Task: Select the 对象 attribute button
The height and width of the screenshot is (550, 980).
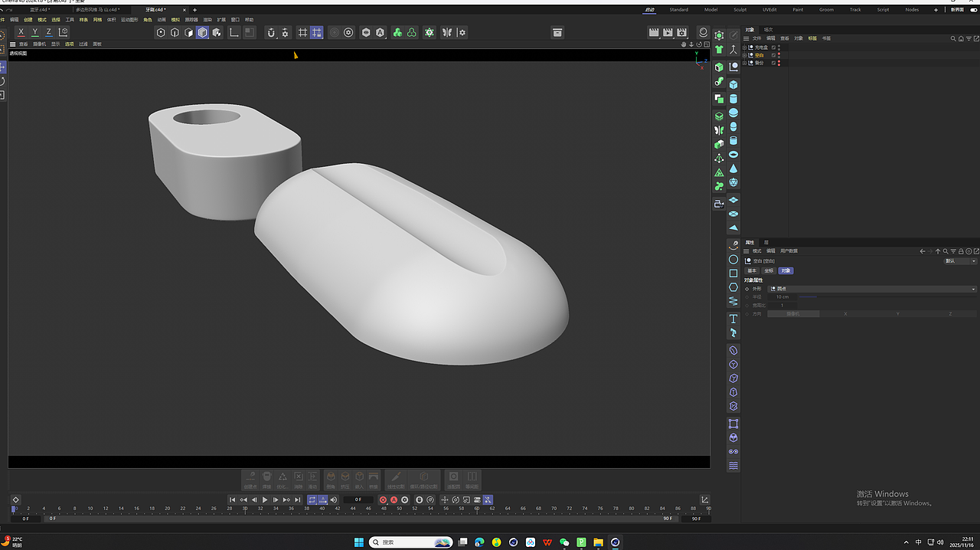Action: click(x=786, y=270)
